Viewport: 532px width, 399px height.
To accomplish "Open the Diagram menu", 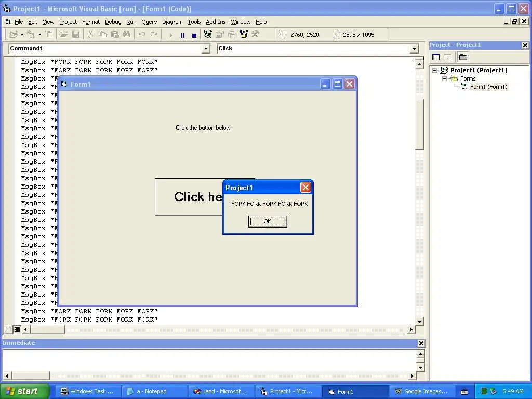I will (172, 22).
